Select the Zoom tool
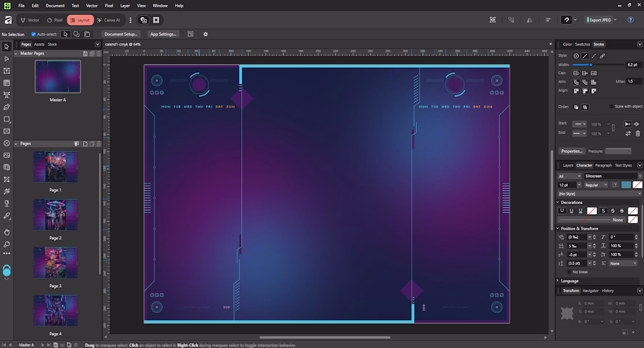 click(x=6, y=244)
